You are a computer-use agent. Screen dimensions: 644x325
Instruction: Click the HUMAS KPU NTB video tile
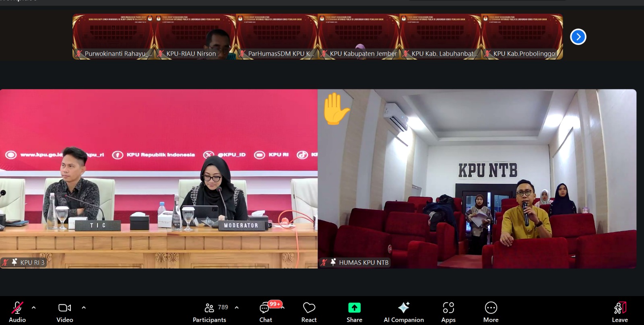tap(477, 179)
